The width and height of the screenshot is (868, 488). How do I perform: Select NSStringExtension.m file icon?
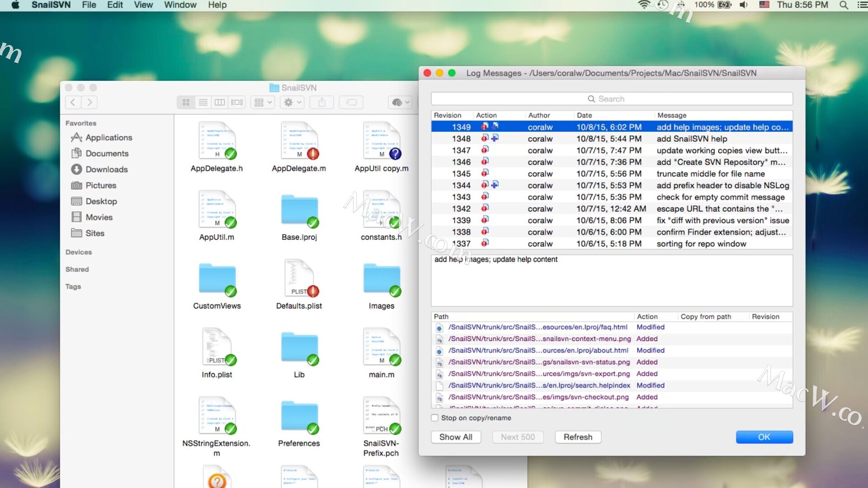pos(217,415)
